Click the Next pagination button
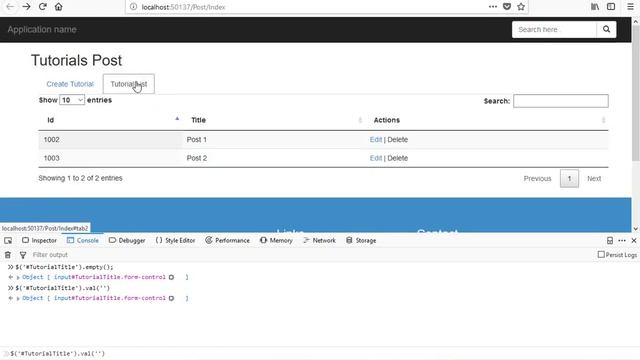The width and height of the screenshot is (640, 360). (594, 179)
